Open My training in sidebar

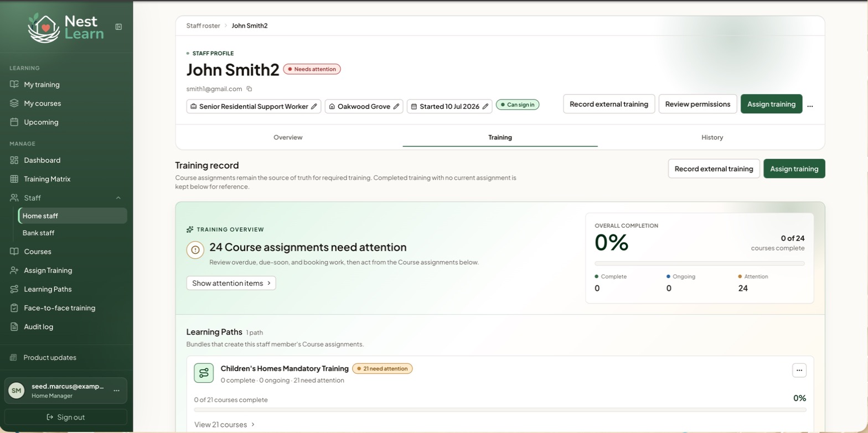[66, 85]
